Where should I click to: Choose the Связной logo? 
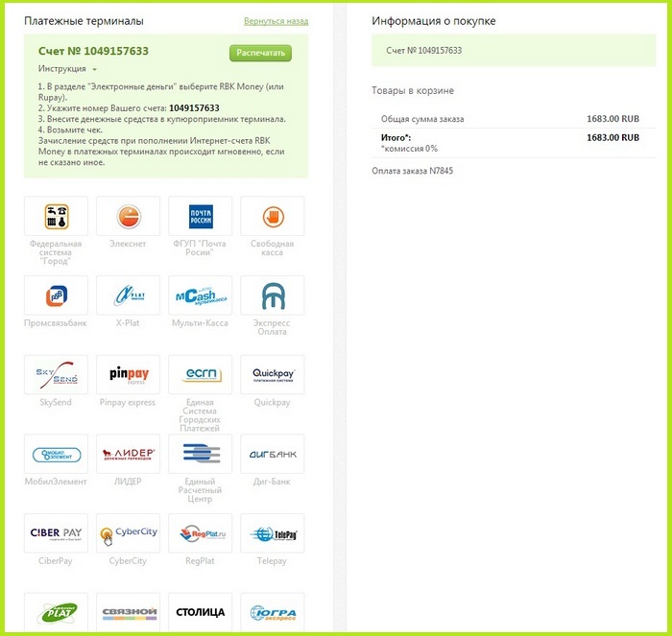click(x=128, y=612)
